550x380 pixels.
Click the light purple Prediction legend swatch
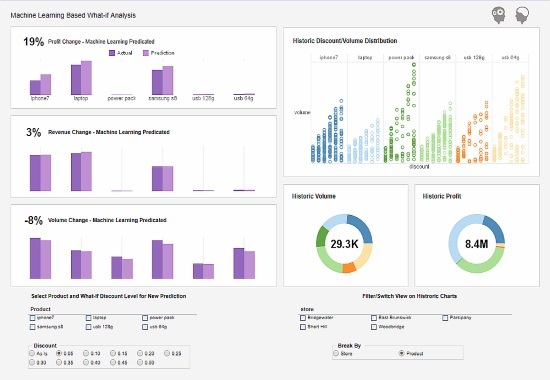tap(146, 53)
